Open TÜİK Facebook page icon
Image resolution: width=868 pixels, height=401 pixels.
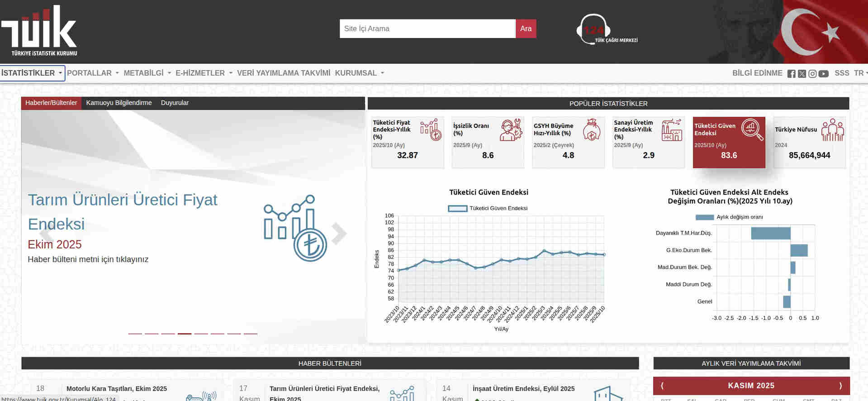(x=791, y=74)
